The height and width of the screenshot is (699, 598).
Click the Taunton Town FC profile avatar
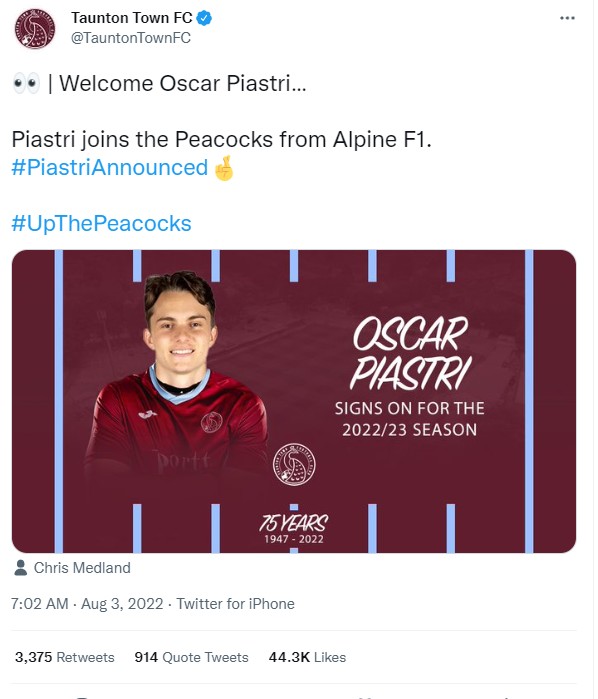click(x=35, y=29)
